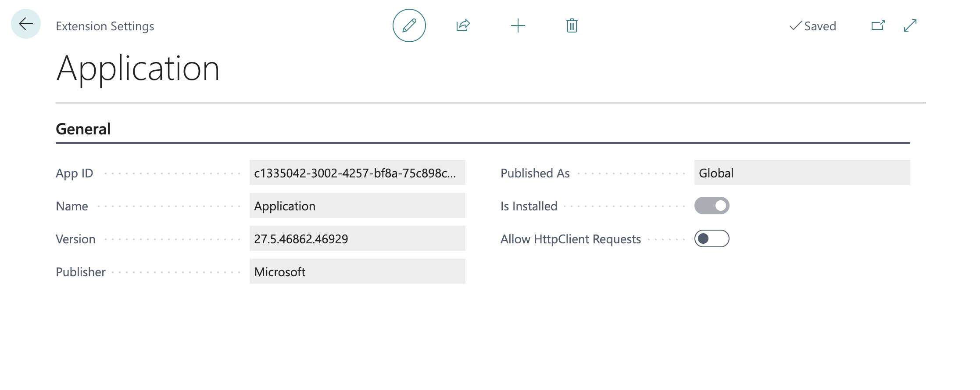Click the Saved checkmark status indicator

click(x=813, y=26)
